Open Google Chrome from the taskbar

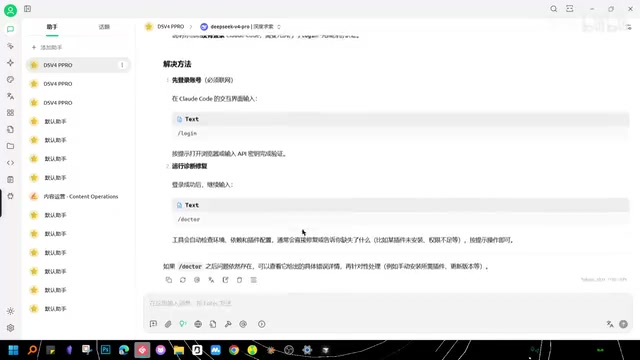pos(234,350)
